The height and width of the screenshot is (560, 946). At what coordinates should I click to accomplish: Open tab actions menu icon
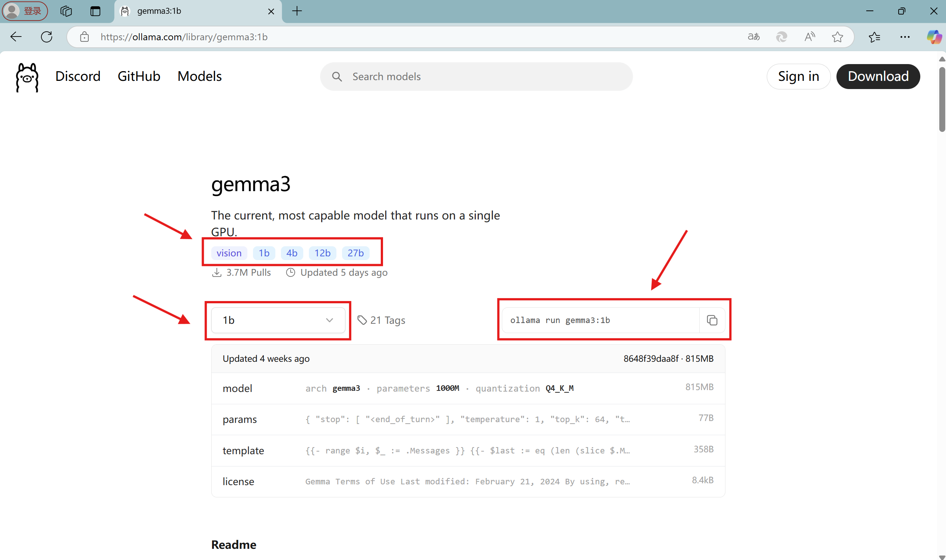click(x=95, y=11)
